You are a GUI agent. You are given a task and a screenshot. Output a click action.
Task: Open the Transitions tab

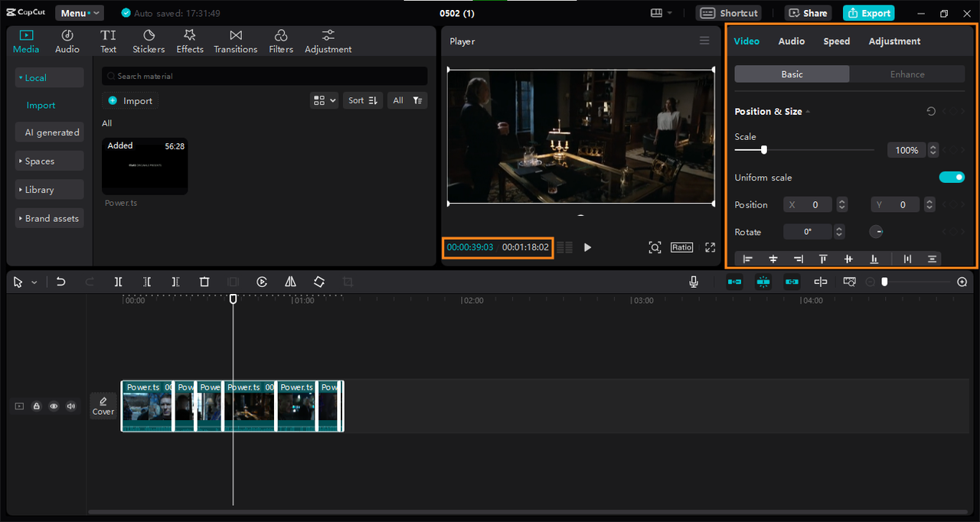[x=236, y=41]
